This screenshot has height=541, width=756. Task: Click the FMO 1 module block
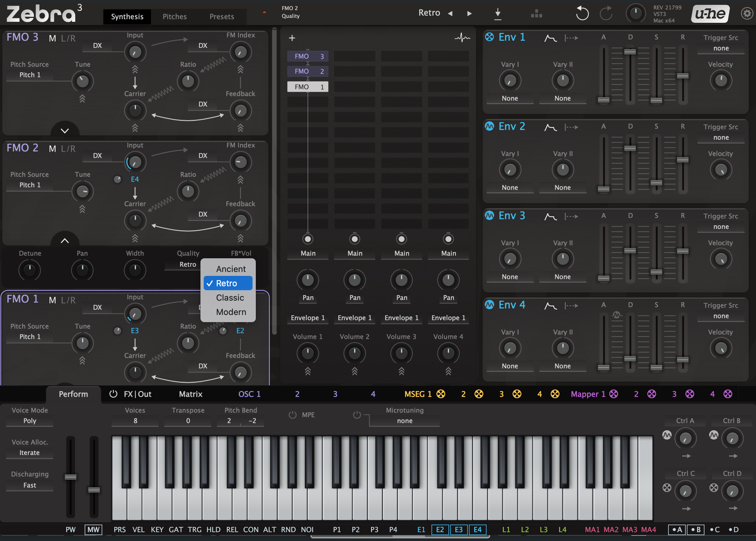pyautogui.click(x=308, y=87)
